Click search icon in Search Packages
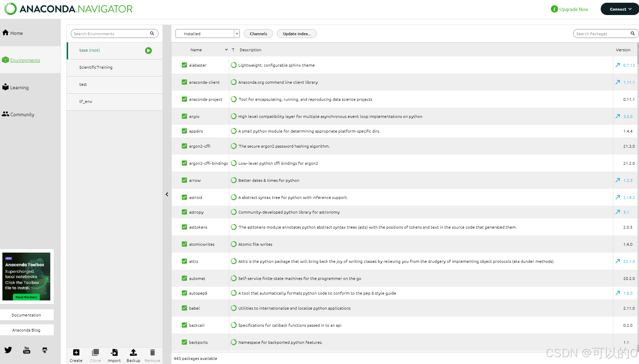 (x=633, y=33)
